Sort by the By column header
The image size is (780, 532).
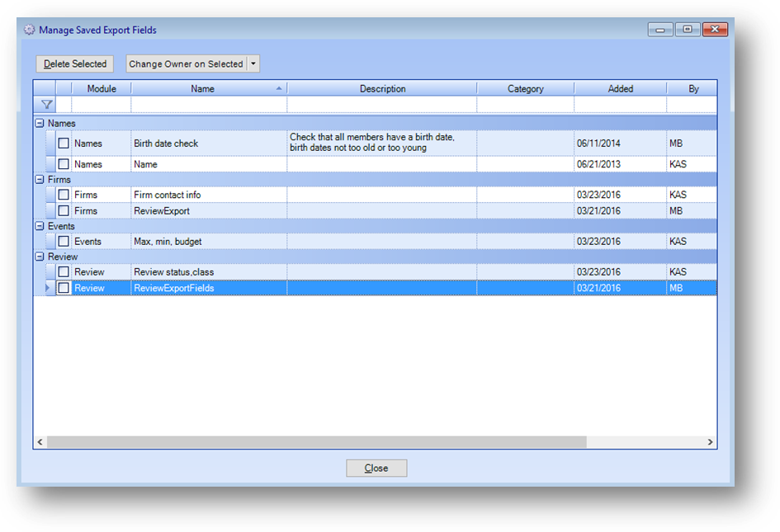[x=693, y=88]
